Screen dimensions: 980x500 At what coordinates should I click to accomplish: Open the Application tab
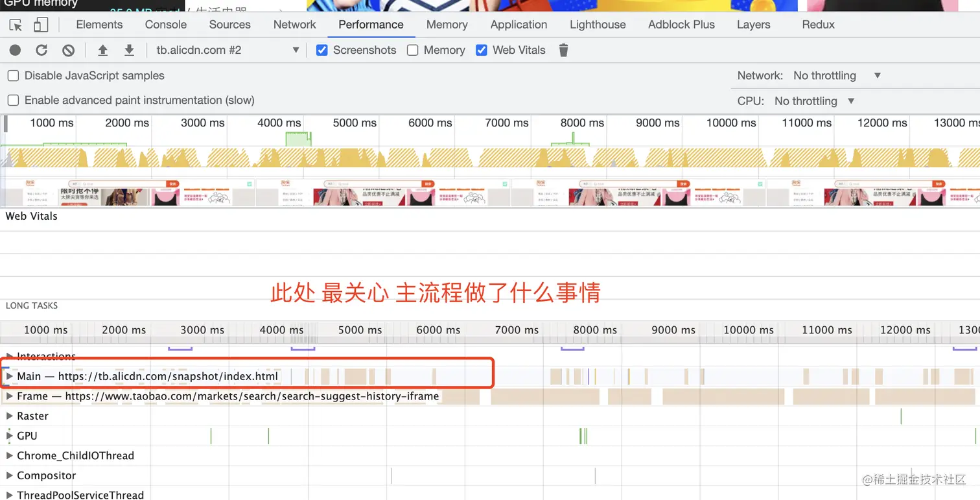point(519,25)
